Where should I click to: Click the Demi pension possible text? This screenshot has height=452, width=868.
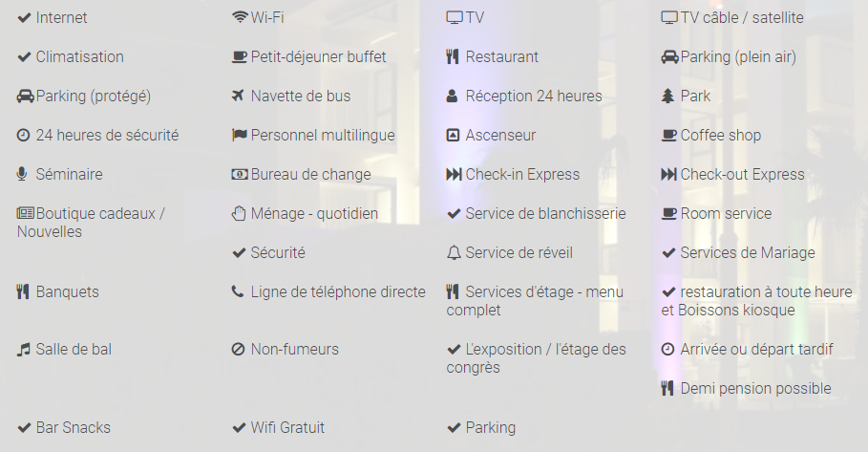tap(755, 388)
